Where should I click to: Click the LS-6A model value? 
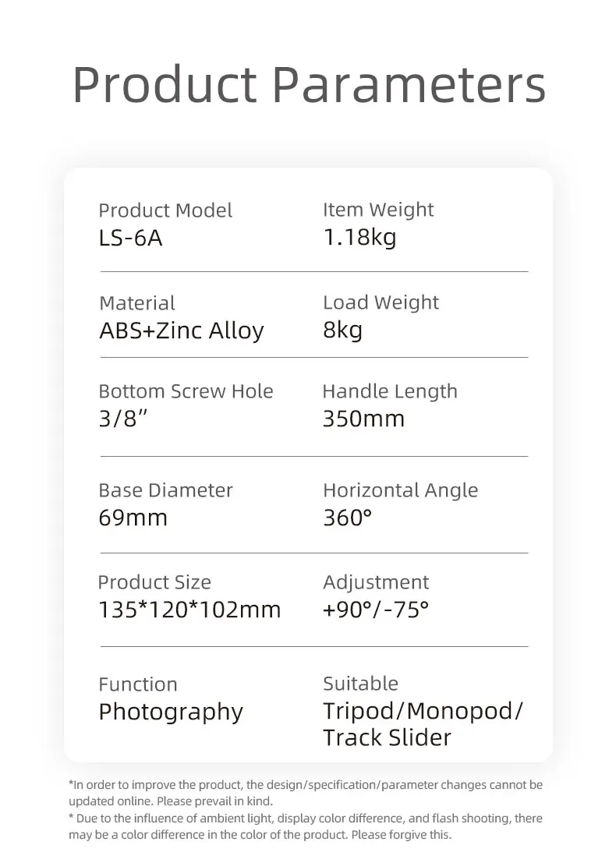[x=131, y=238]
